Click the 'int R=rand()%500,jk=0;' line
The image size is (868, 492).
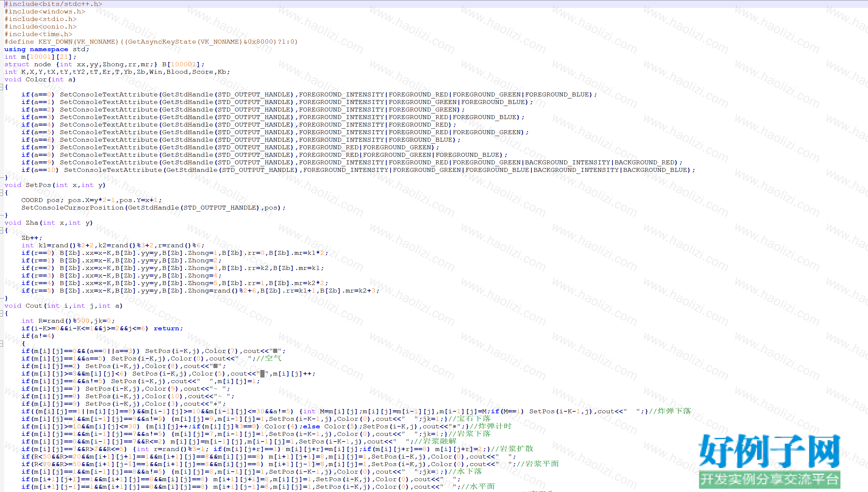tap(68, 321)
